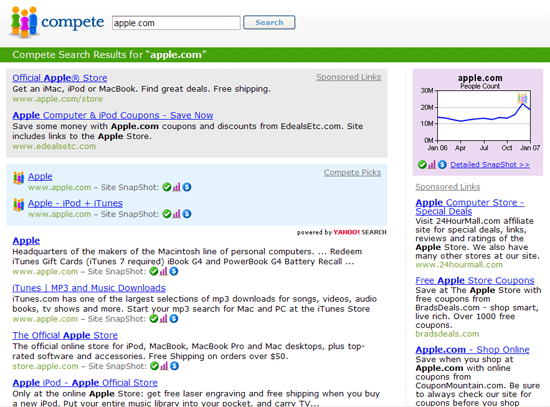Open Apple Computer Store - Special Deals ad
550x407 pixels.
(x=470, y=207)
